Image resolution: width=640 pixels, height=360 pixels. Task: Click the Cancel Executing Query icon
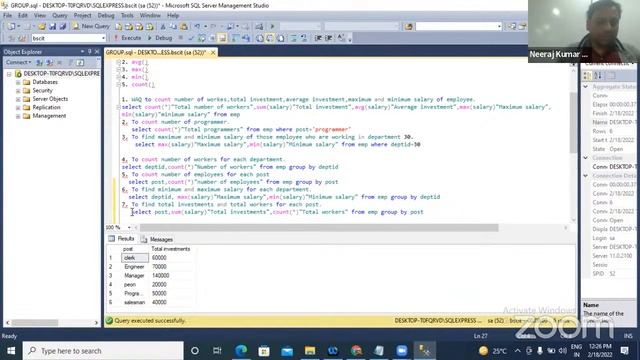pyautogui.click(x=180, y=38)
